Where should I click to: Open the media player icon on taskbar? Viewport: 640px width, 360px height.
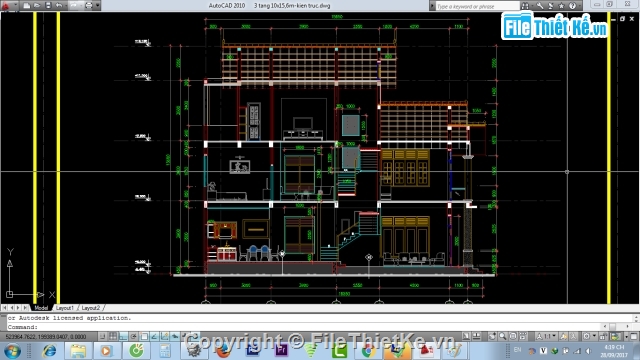[106, 351]
